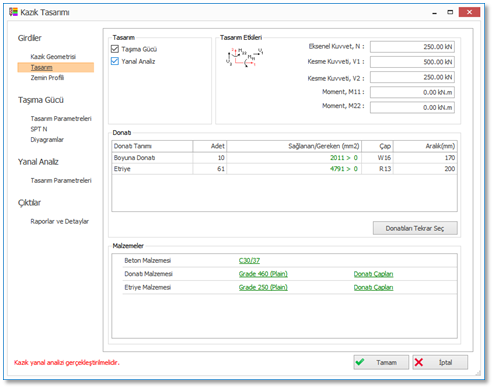Image resolution: width=494 pixels, height=389 pixels.
Task: Open Raporlar ve Detaylar in the sidebar
Action: tap(59, 221)
